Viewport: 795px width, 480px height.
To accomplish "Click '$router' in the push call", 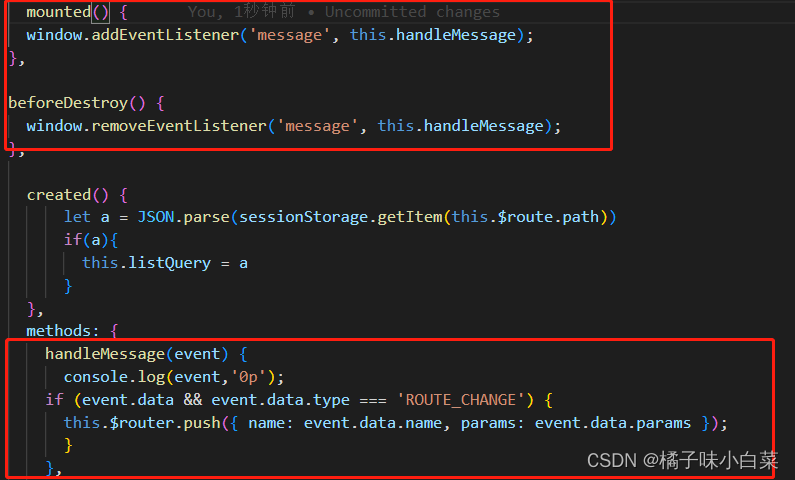I will (142, 423).
